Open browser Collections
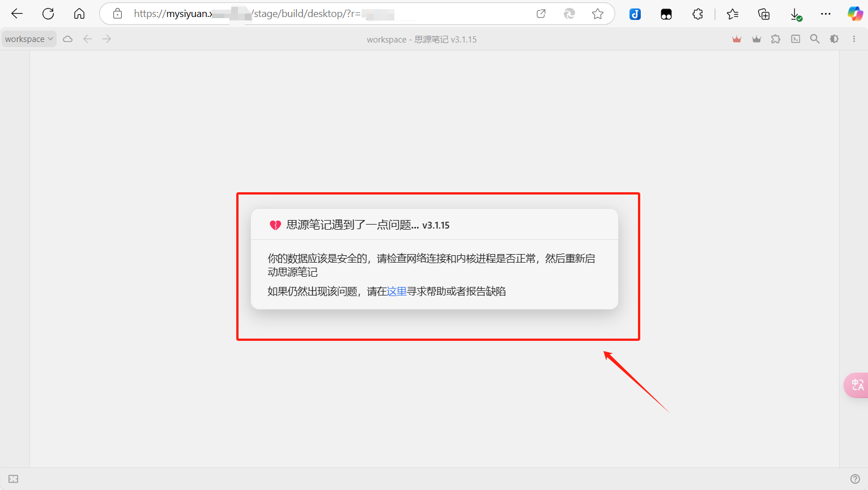 pos(764,14)
